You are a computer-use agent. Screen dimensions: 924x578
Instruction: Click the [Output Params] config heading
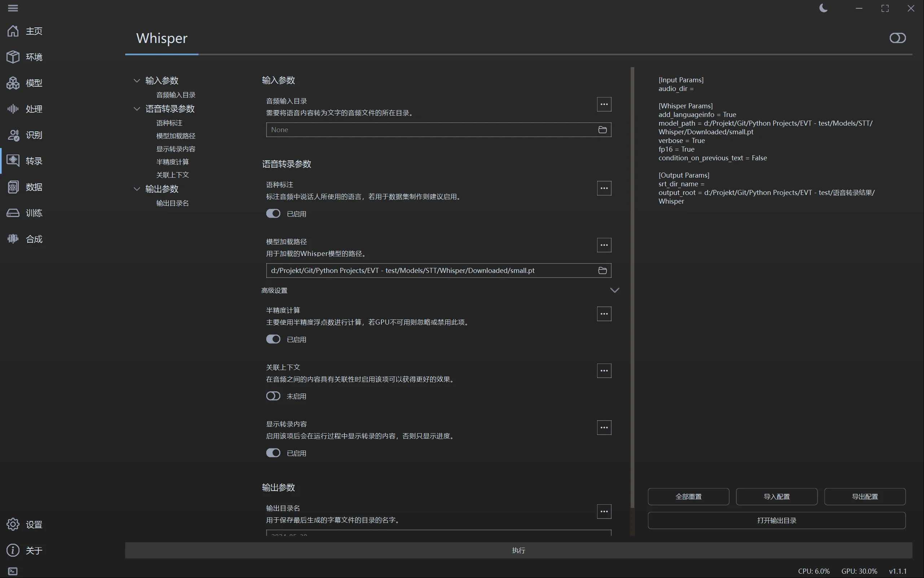tap(684, 175)
